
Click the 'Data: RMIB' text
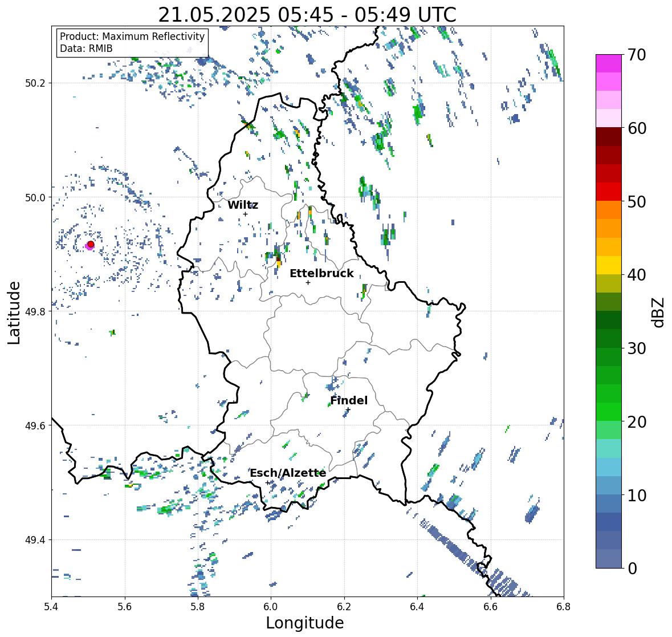pyautogui.click(x=86, y=48)
